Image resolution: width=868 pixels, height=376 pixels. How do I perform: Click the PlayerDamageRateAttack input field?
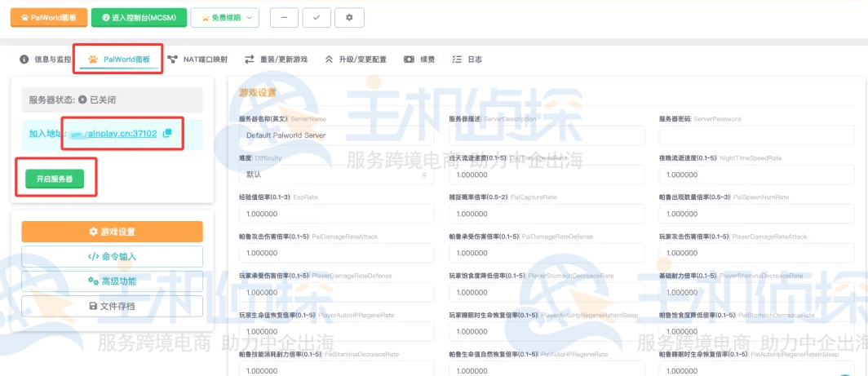[x=757, y=253]
